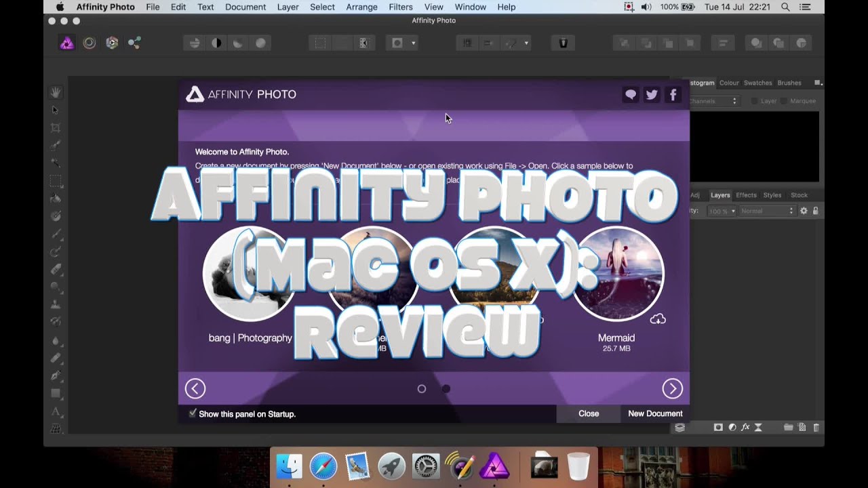Switch to the Brushes tab
868x488 pixels.
pos(789,83)
